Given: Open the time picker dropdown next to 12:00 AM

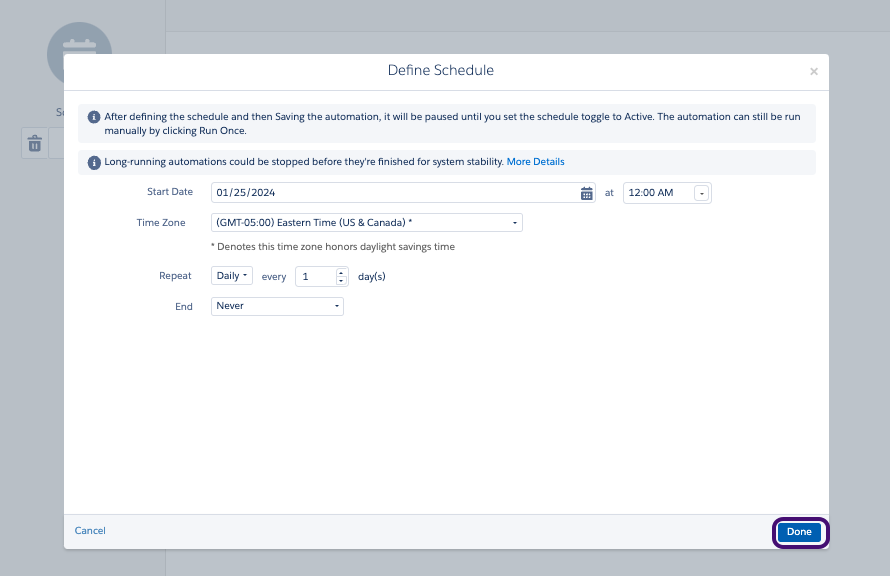Looking at the screenshot, I should 702,192.
